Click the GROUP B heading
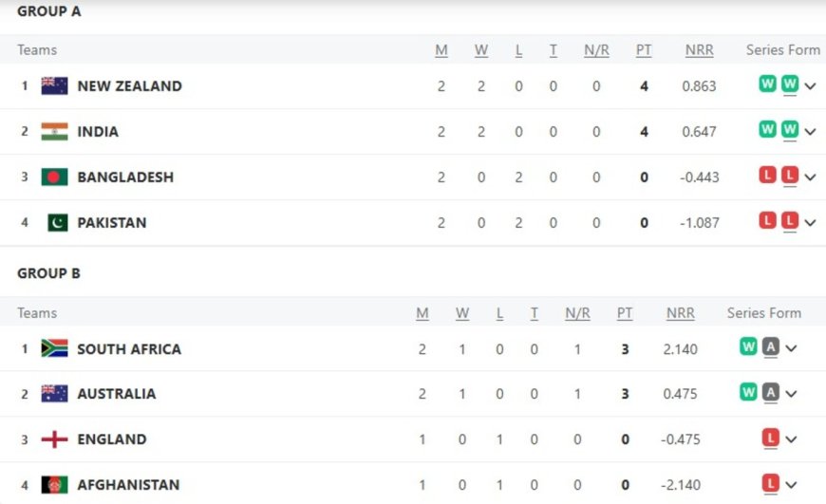This screenshot has width=826, height=504. (48, 273)
